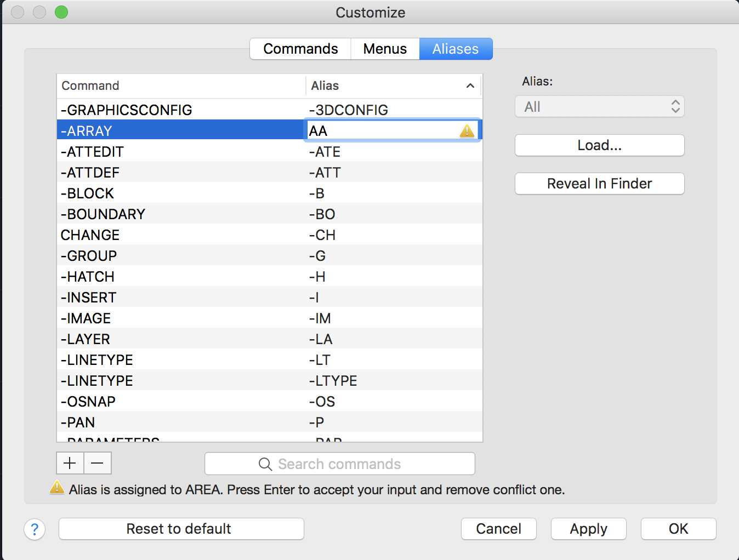Click the minus icon to remove alias
The height and width of the screenshot is (560, 739).
coord(98,463)
